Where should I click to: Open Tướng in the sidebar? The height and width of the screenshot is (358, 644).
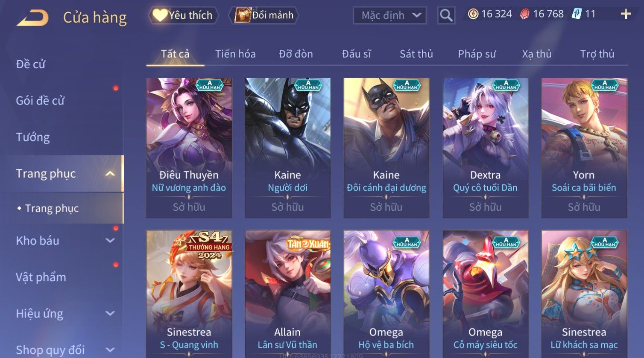[x=33, y=137]
